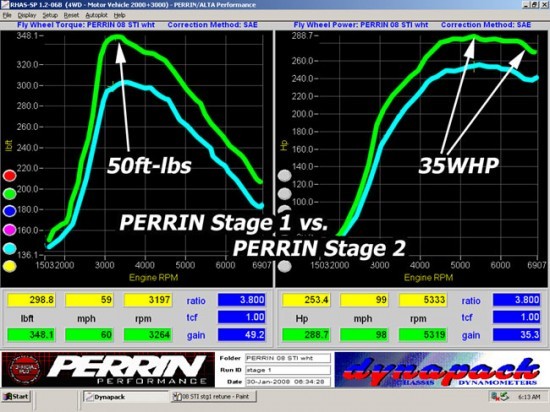Click the yellow 298.8 lbft value

[x=31, y=300]
